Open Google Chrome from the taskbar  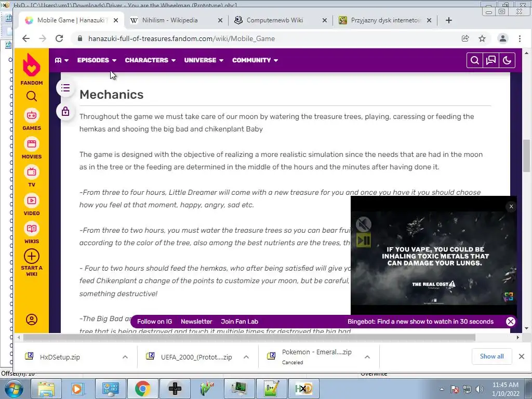[x=143, y=389]
